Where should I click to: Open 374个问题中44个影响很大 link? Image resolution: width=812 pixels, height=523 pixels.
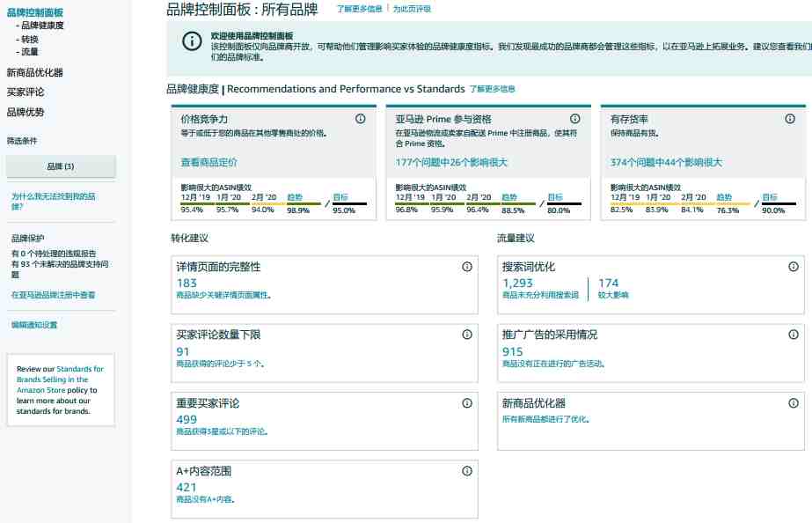click(x=666, y=162)
